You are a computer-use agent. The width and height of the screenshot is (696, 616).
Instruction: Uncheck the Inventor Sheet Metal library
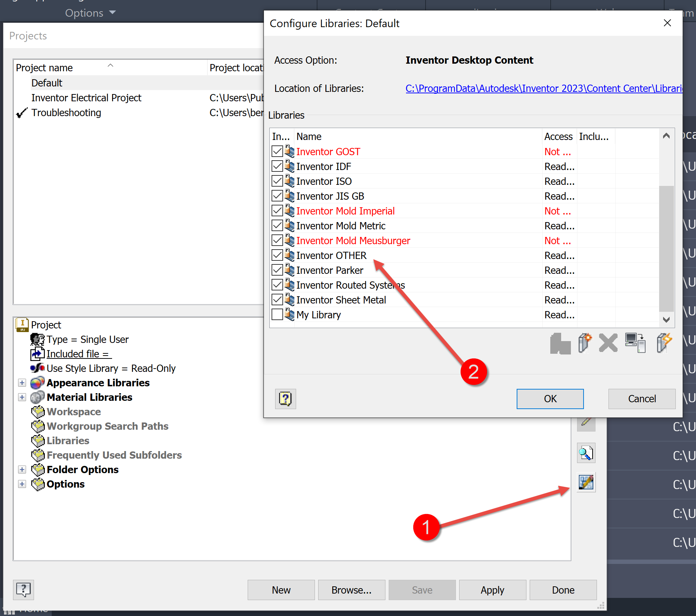click(x=277, y=299)
